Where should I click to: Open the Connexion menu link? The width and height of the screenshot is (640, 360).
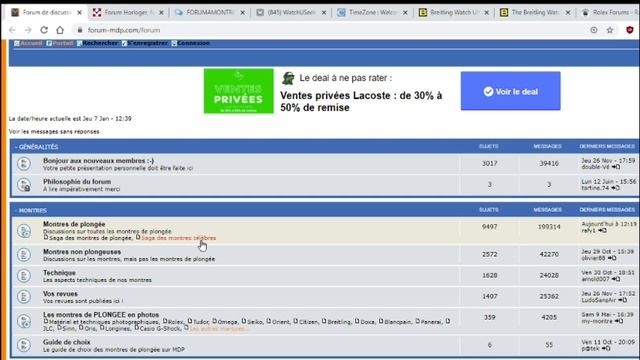[191, 43]
